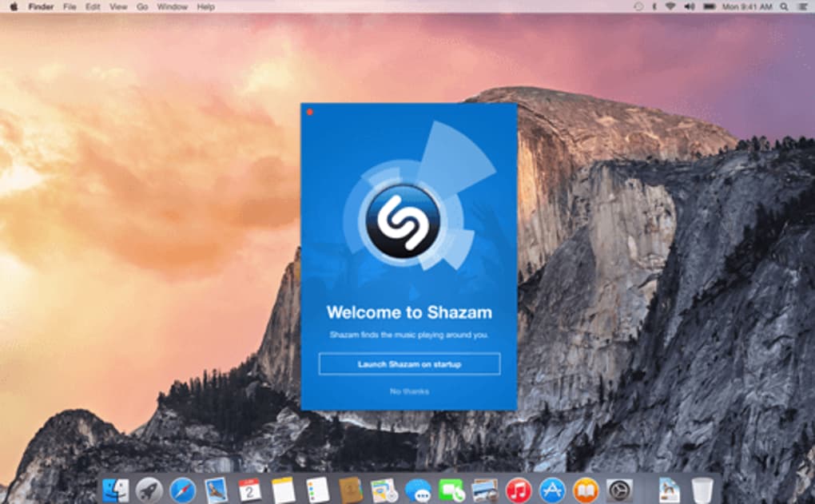Choose the No thanks link

tap(410, 391)
